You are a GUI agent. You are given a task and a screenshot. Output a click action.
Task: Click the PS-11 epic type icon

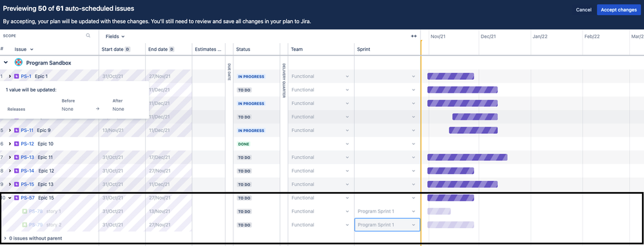(16, 130)
